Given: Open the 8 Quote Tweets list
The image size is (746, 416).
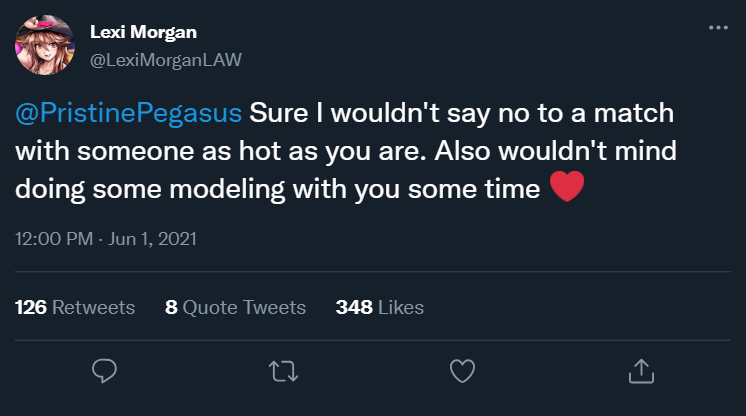Looking at the screenshot, I should click(235, 308).
